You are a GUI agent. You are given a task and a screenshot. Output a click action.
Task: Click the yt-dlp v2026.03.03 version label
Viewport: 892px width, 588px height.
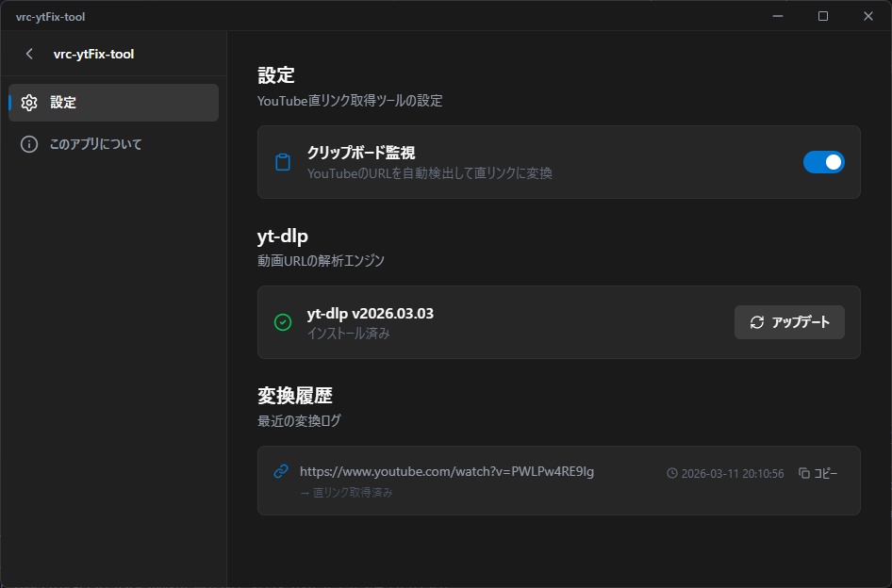tap(371, 314)
